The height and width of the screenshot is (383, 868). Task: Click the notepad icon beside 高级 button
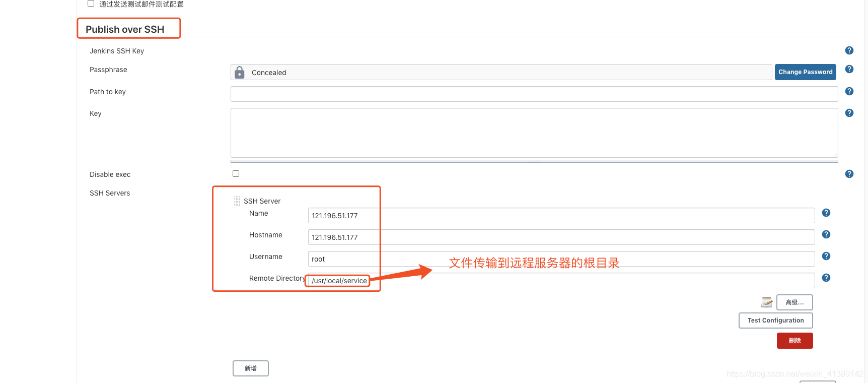pyautogui.click(x=767, y=302)
